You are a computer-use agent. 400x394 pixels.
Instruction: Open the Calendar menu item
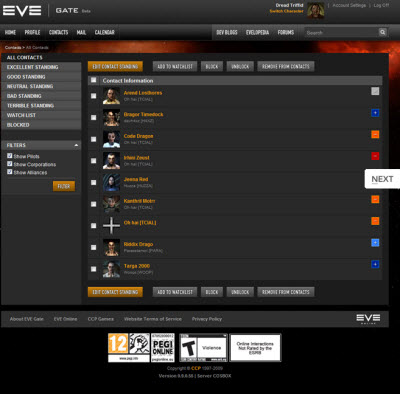(105, 32)
